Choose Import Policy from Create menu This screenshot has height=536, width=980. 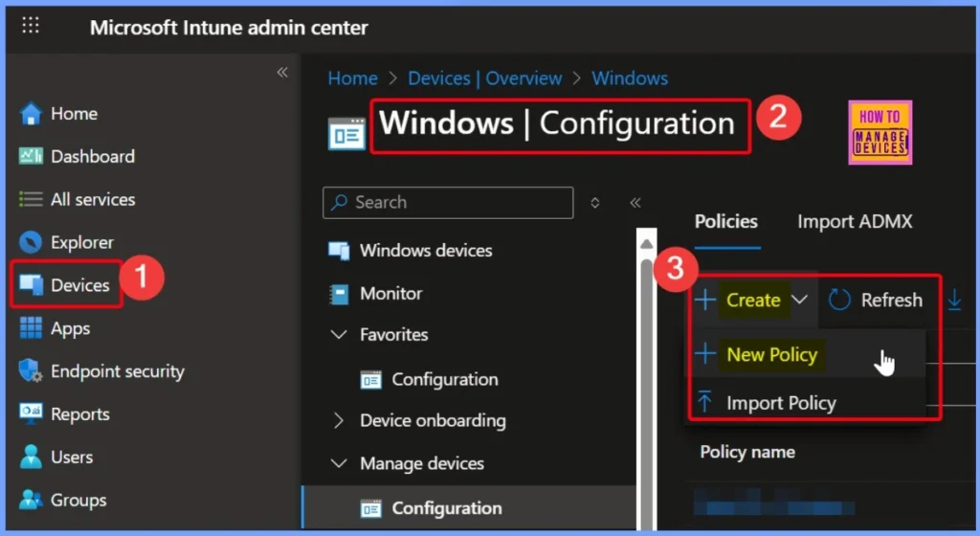click(781, 403)
